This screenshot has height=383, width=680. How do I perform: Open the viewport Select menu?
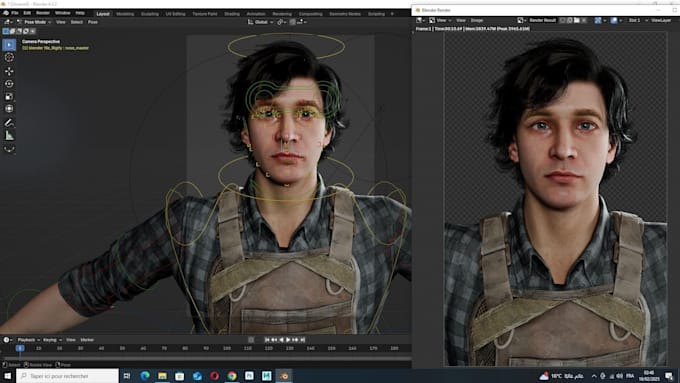pos(77,22)
